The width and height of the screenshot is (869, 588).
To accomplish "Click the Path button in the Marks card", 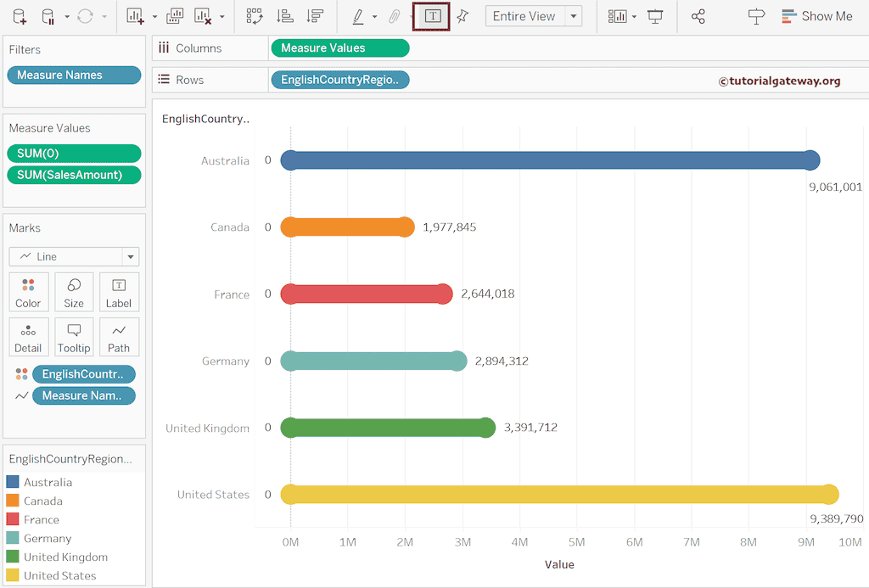I will click(x=119, y=337).
